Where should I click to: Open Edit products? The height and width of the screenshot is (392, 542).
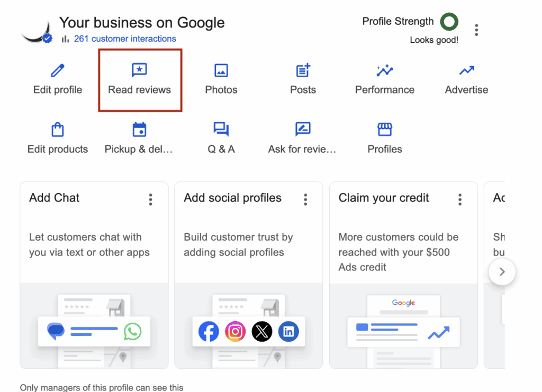click(x=57, y=129)
